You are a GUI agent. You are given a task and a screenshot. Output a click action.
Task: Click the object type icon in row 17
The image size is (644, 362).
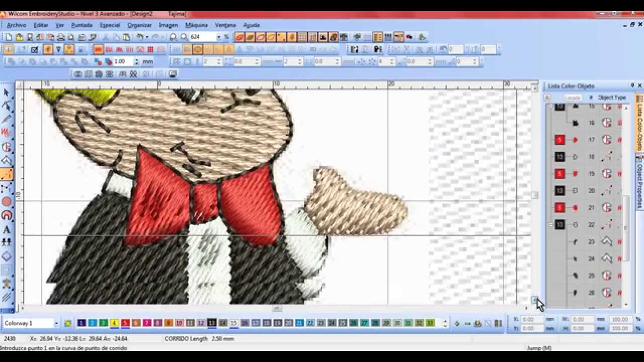[x=607, y=140]
